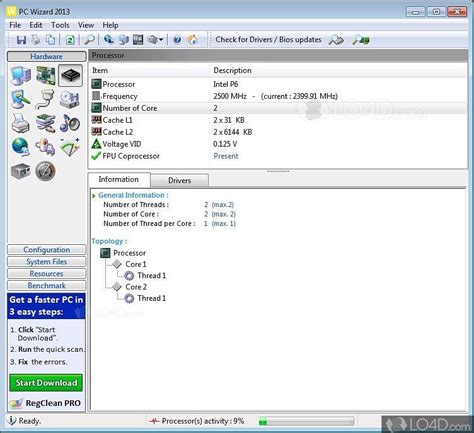Select the FPU Coprocessor row
Image resolution: width=474 pixels, height=433 pixels.
(278, 156)
